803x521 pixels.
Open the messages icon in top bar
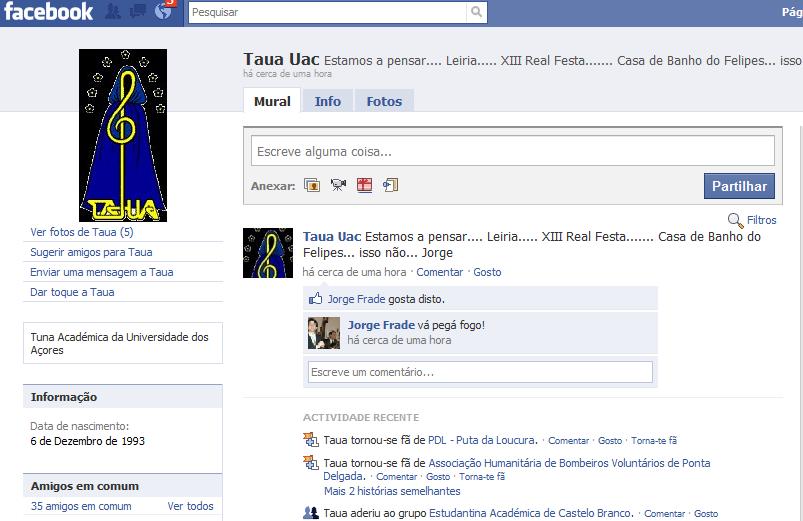(x=138, y=11)
